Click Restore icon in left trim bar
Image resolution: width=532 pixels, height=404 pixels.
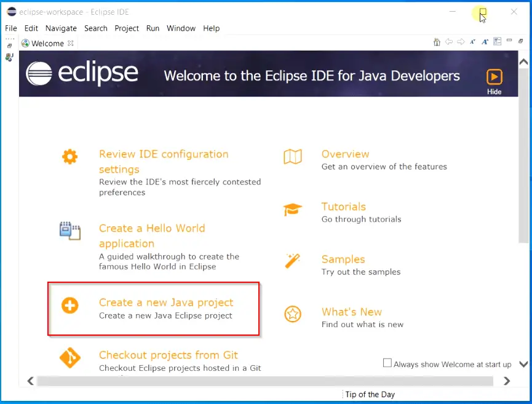click(9, 46)
